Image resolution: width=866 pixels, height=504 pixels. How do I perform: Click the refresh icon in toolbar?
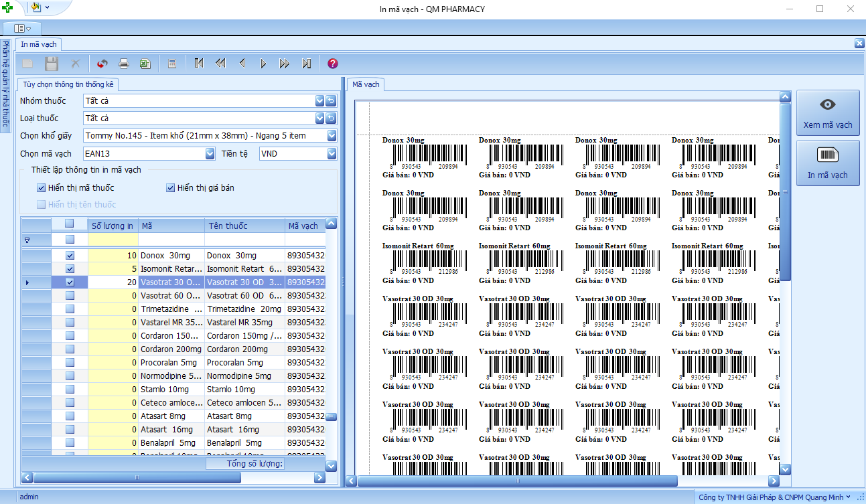tap(102, 64)
